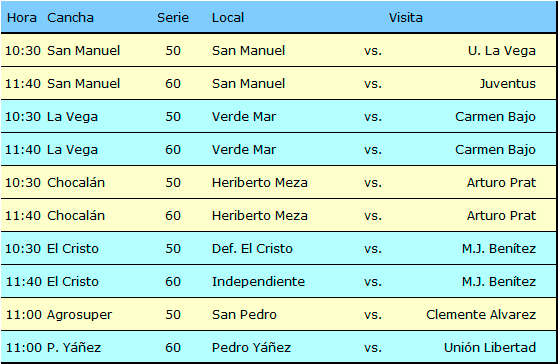Click the Serie column header
558x364 pixels.
(x=173, y=17)
